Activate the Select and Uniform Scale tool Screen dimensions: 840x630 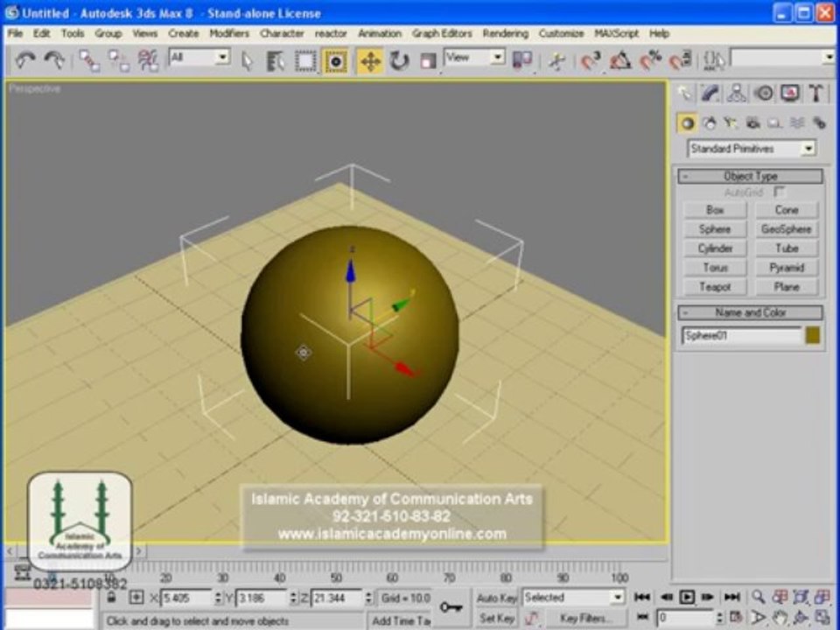pos(428,61)
